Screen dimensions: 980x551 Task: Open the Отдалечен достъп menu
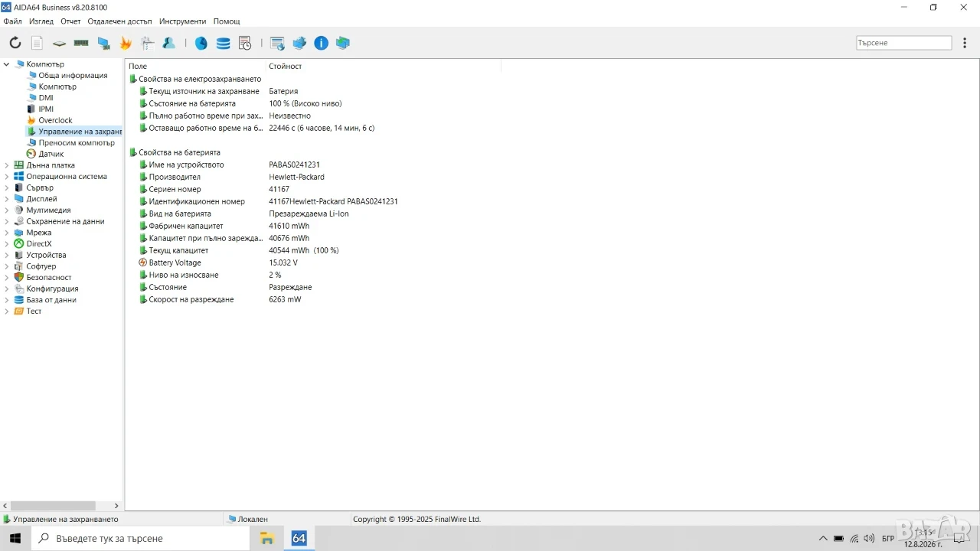pyautogui.click(x=119, y=21)
